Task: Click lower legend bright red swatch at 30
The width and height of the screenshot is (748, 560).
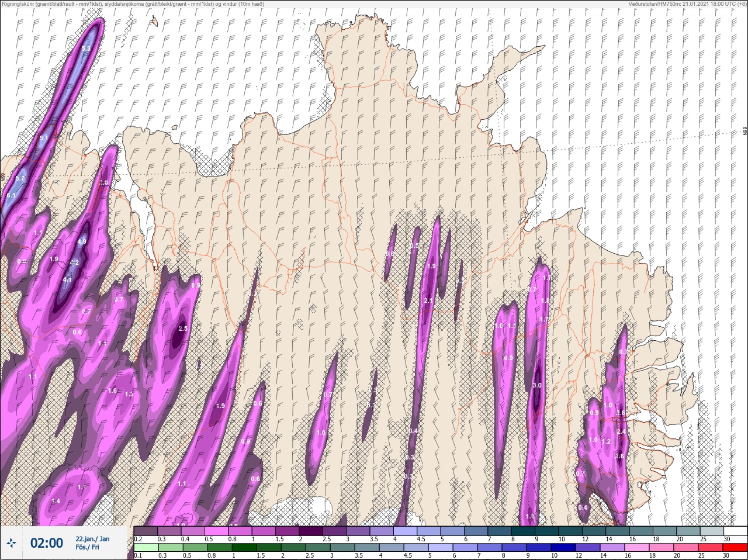Action: pyautogui.click(x=736, y=548)
